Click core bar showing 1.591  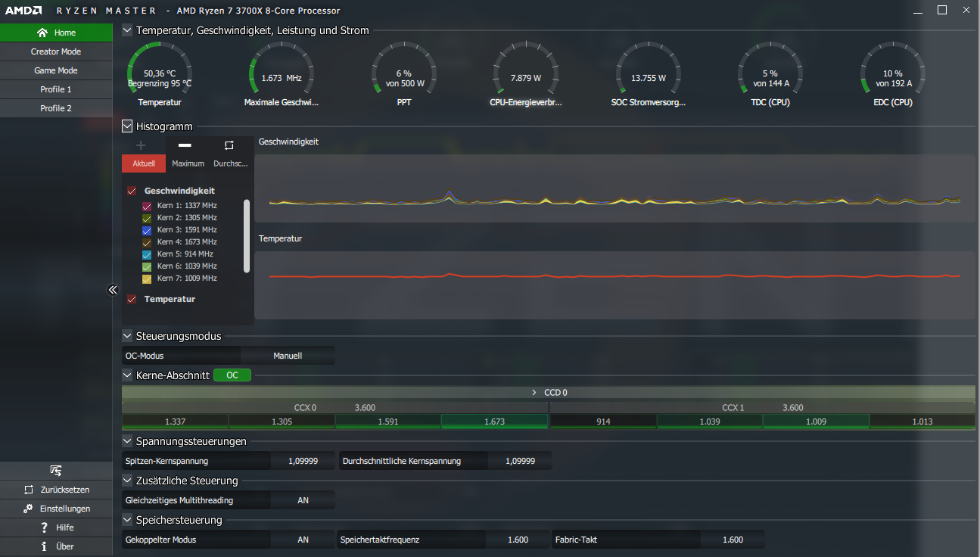point(387,422)
